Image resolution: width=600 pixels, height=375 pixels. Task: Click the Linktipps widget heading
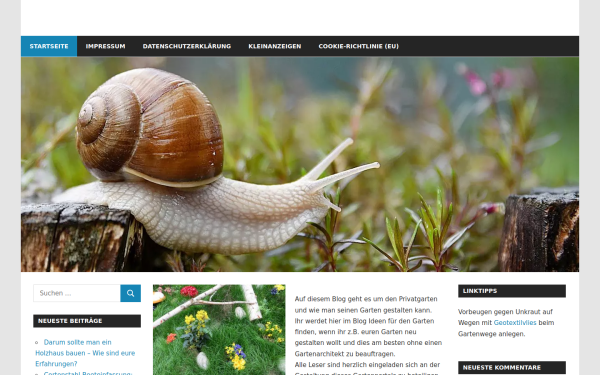point(512,291)
